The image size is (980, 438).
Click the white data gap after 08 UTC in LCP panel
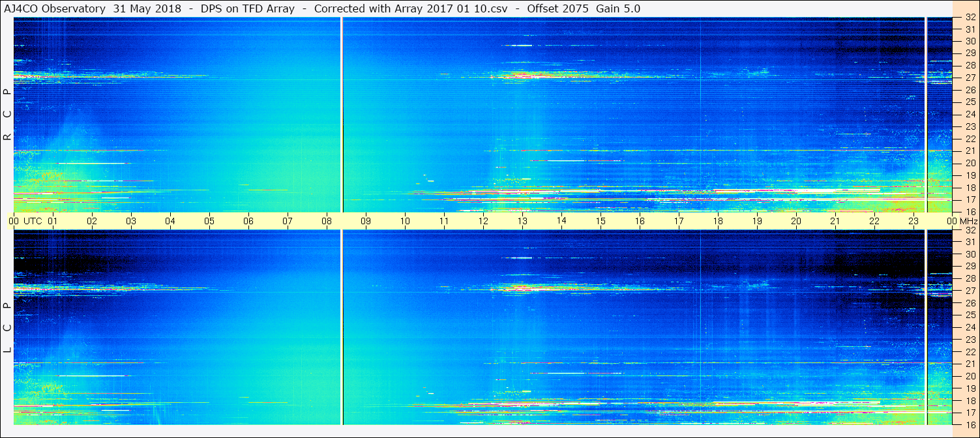(342, 327)
